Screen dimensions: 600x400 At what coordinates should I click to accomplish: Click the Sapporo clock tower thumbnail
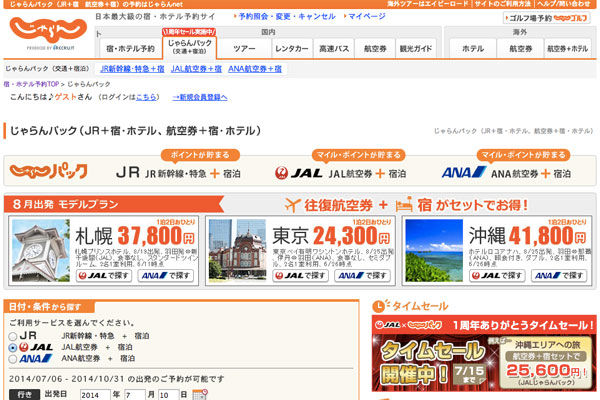click(41, 250)
